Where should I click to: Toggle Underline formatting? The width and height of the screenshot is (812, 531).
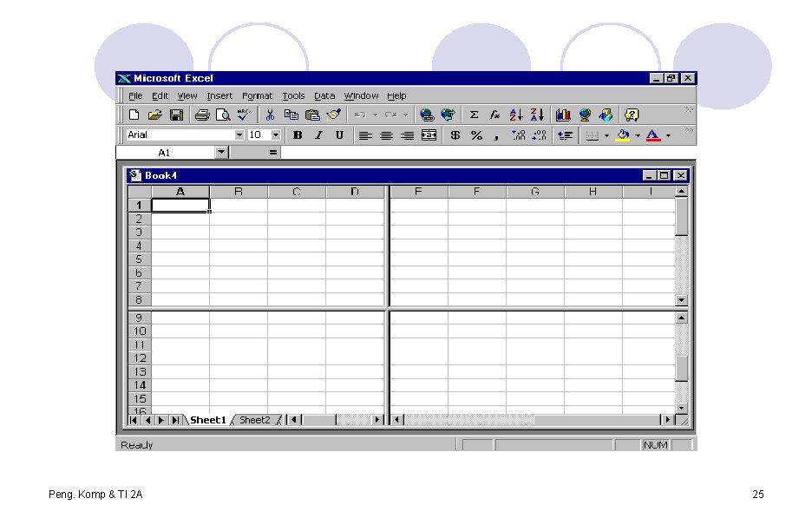point(339,135)
